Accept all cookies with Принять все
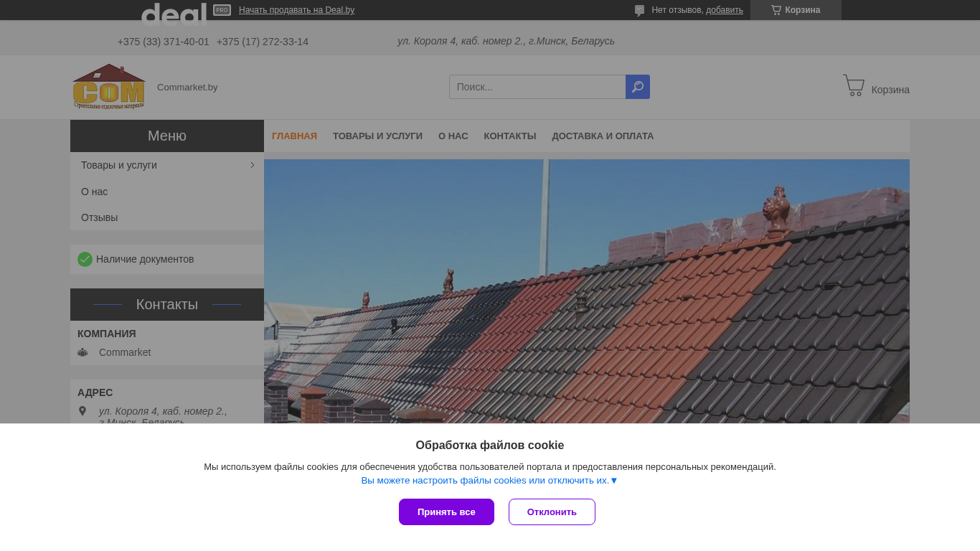This screenshot has width=980, height=551. pyautogui.click(x=446, y=512)
